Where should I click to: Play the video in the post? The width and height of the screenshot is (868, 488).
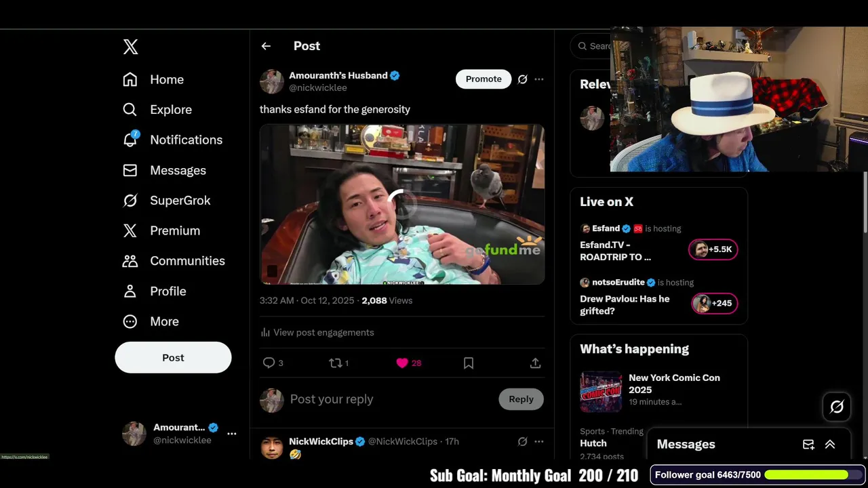pos(402,204)
